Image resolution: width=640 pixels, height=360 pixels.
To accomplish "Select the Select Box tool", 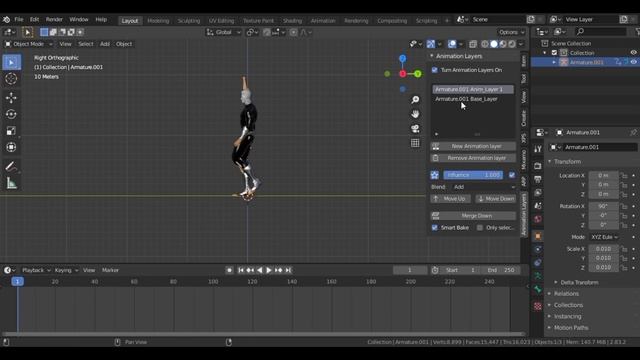I will [11, 62].
